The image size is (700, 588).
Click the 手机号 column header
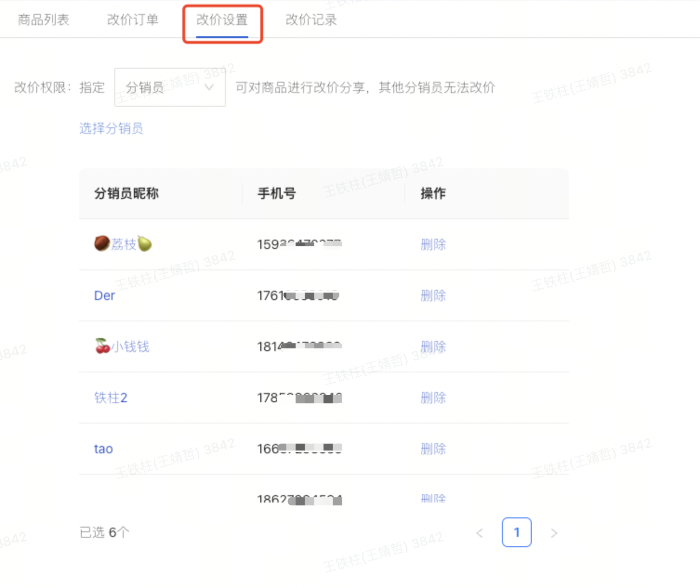click(277, 193)
